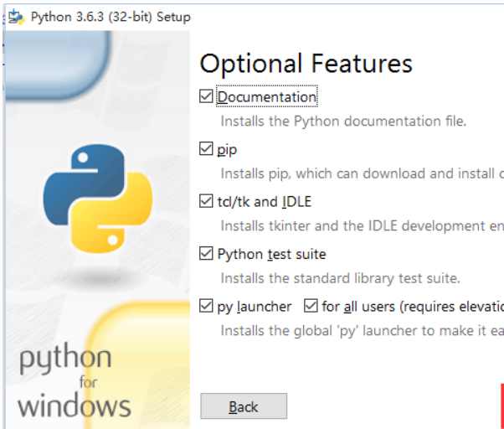This screenshot has height=429, width=504.
Task: Click the 'Installs tkinter and the IDLE' description
Action: 362,226
